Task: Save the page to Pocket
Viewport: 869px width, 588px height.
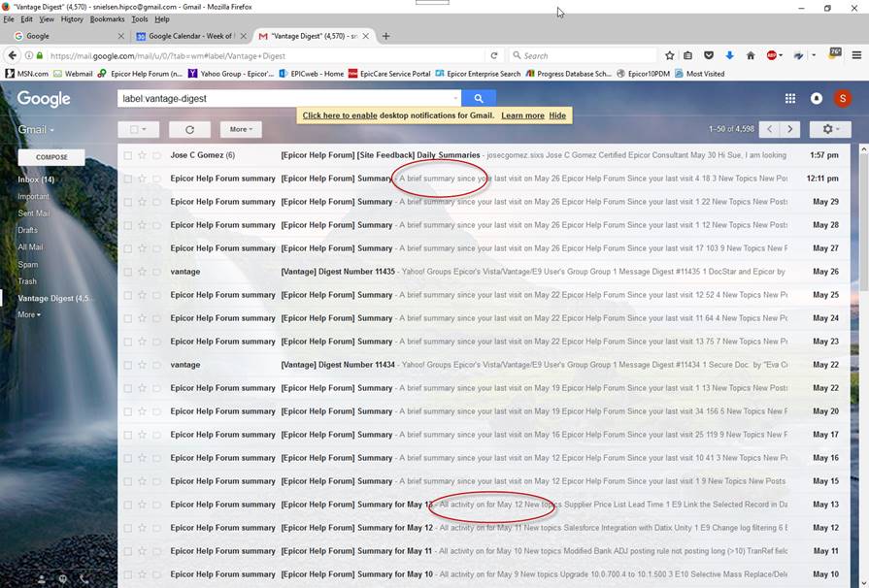Action: point(708,55)
